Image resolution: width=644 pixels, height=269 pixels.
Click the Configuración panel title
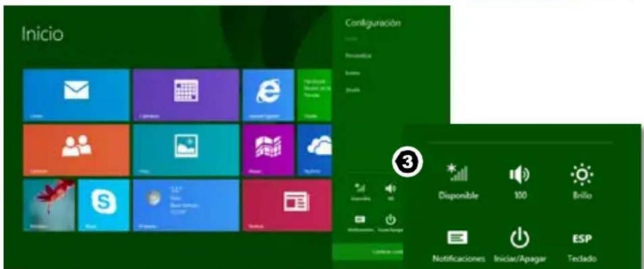(373, 23)
